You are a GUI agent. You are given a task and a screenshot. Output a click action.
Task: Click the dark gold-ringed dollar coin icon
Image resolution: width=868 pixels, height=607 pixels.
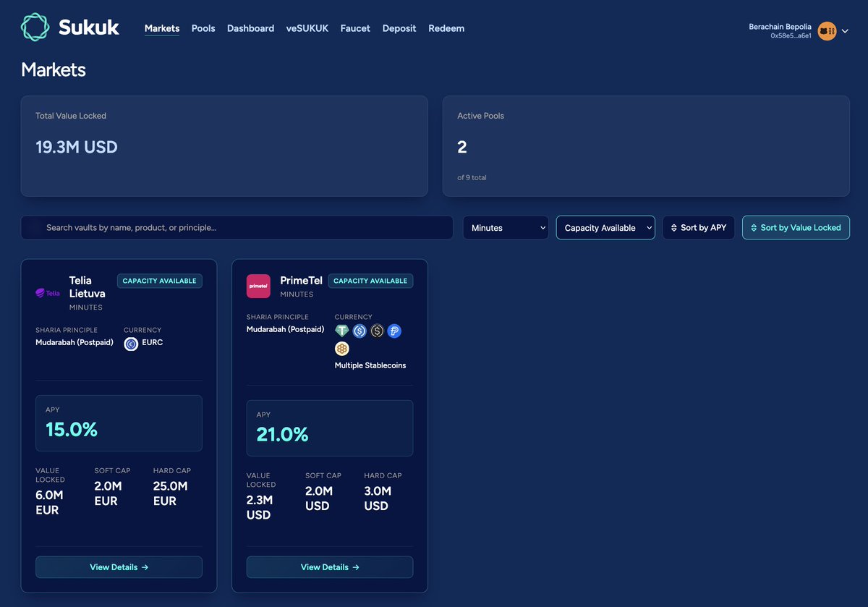pyautogui.click(x=377, y=331)
